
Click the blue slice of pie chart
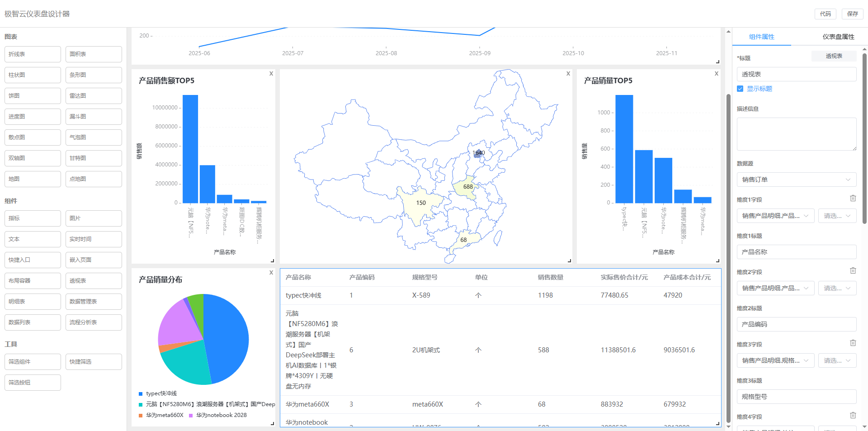pos(228,335)
